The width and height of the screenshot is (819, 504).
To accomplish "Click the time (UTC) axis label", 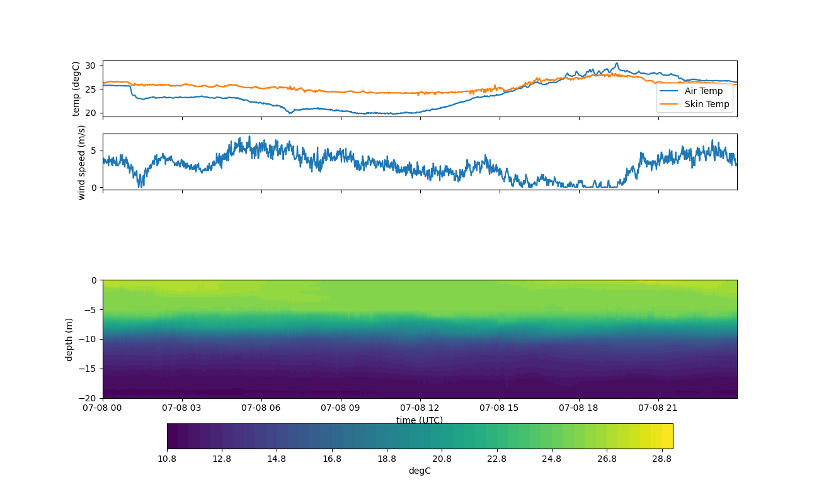I will [420, 420].
